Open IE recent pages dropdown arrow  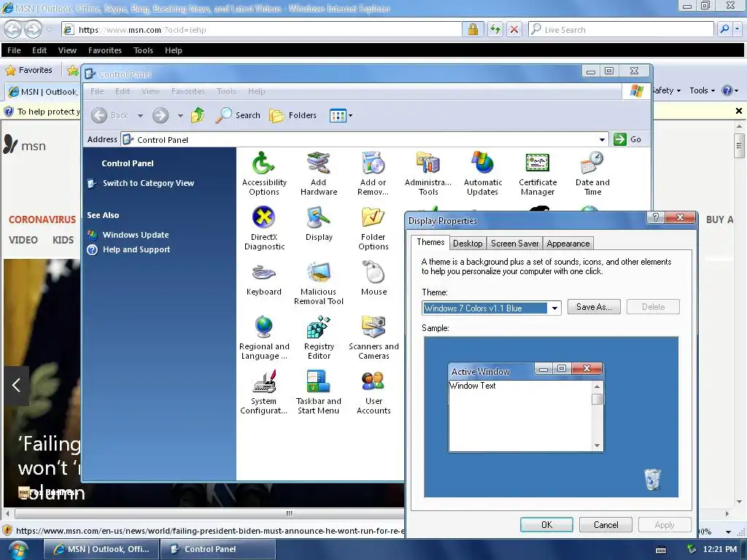(49, 29)
